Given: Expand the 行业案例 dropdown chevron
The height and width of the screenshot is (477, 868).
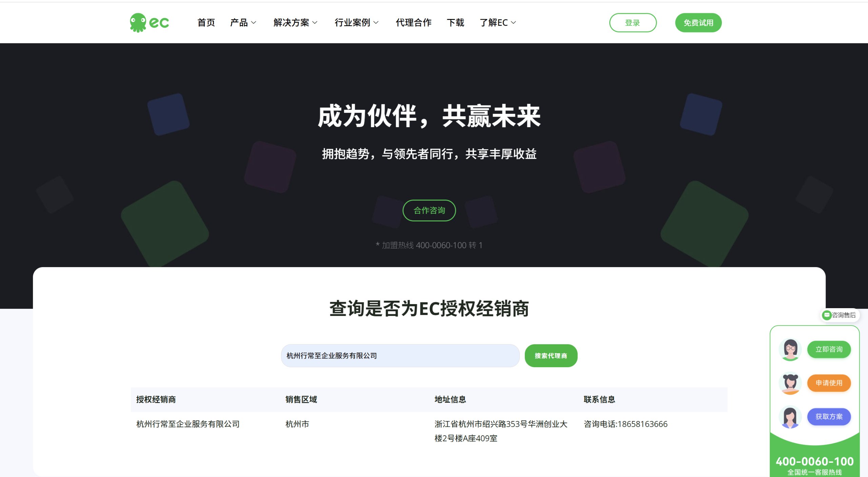Looking at the screenshot, I should 376,23.
